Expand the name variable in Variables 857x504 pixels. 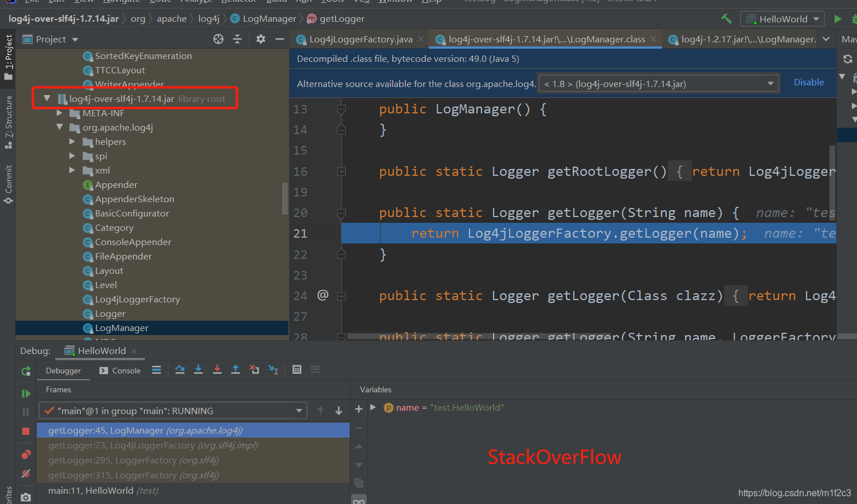[373, 407]
